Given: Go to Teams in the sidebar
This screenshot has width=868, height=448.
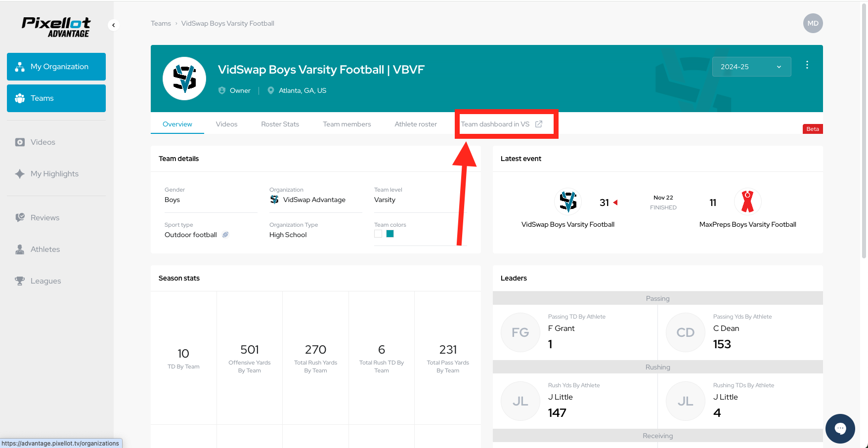Looking at the screenshot, I should (56, 98).
